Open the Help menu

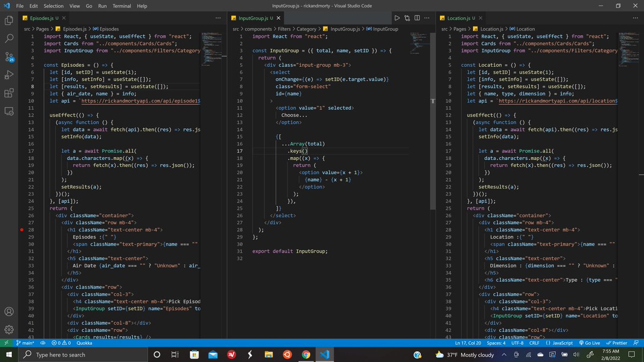click(142, 5)
